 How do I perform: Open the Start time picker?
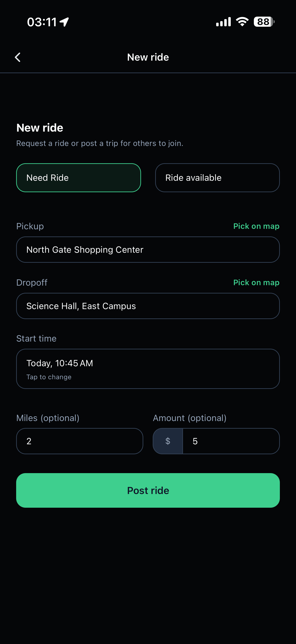click(x=148, y=368)
